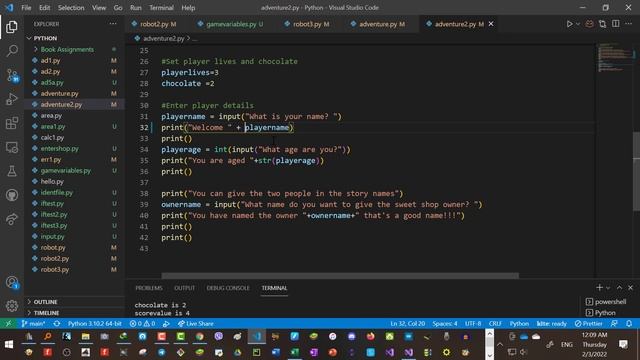The image size is (640, 360).
Task: Click the Open Changes editor icon
Action: point(602,24)
